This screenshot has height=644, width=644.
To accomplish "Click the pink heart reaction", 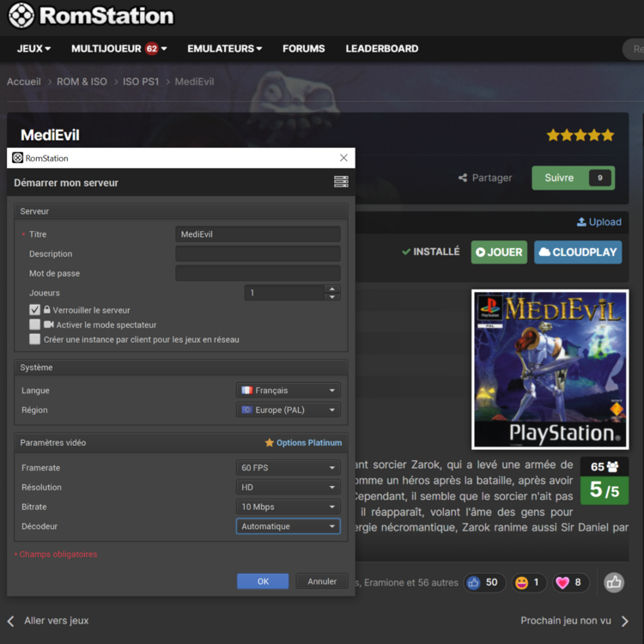I will (x=562, y=583).
